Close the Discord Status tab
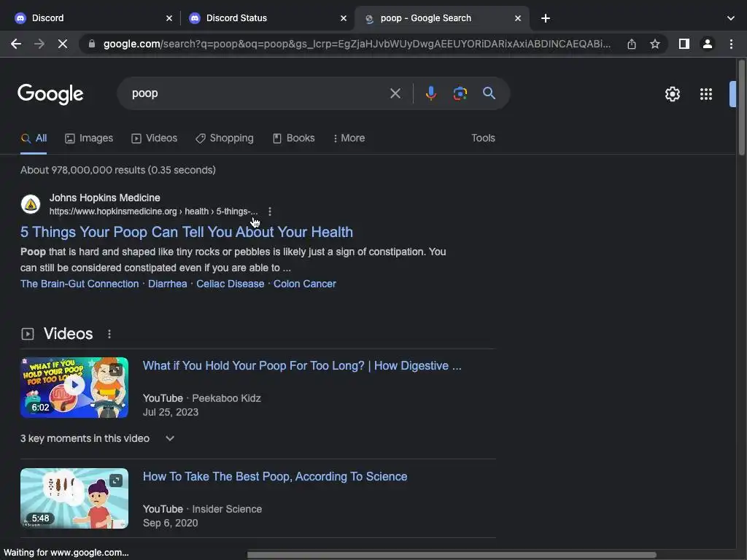Image resolution: width=747 pixels, height=560 pixels. coord(344,18)
